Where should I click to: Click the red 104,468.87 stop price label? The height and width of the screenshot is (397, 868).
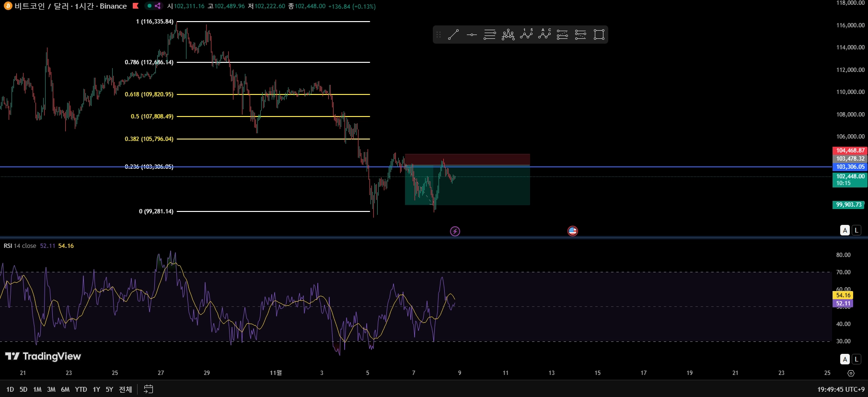click(x=850, y=151)
